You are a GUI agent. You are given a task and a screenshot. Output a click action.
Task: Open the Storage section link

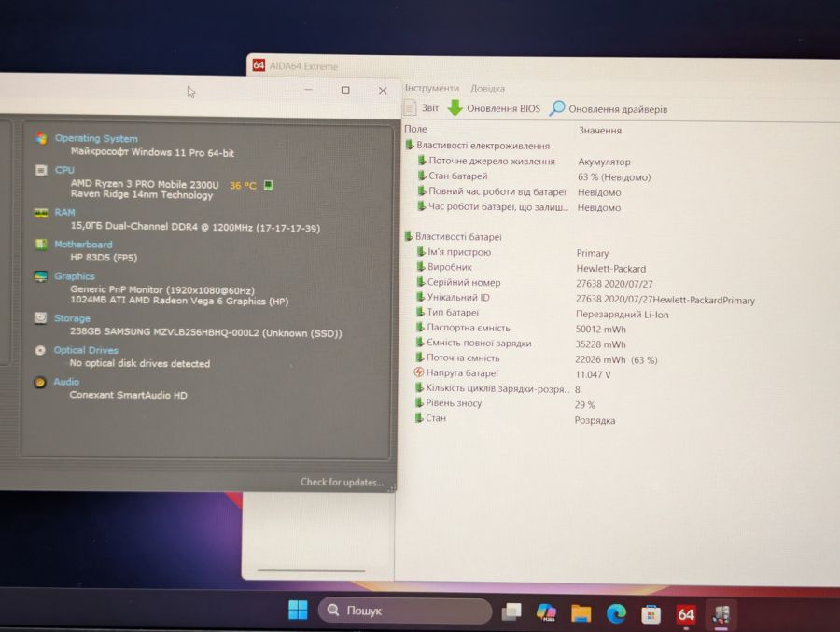(72, 318)
